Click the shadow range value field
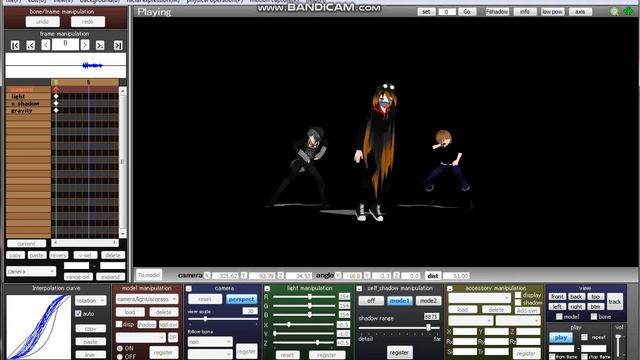Image resolution: width=640 pixels, height=360 pixels. click(x=431, y=317)
